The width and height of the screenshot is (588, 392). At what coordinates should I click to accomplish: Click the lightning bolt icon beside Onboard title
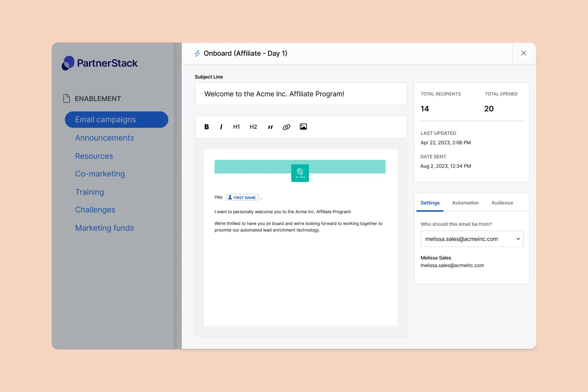click(x=197, y=54)
